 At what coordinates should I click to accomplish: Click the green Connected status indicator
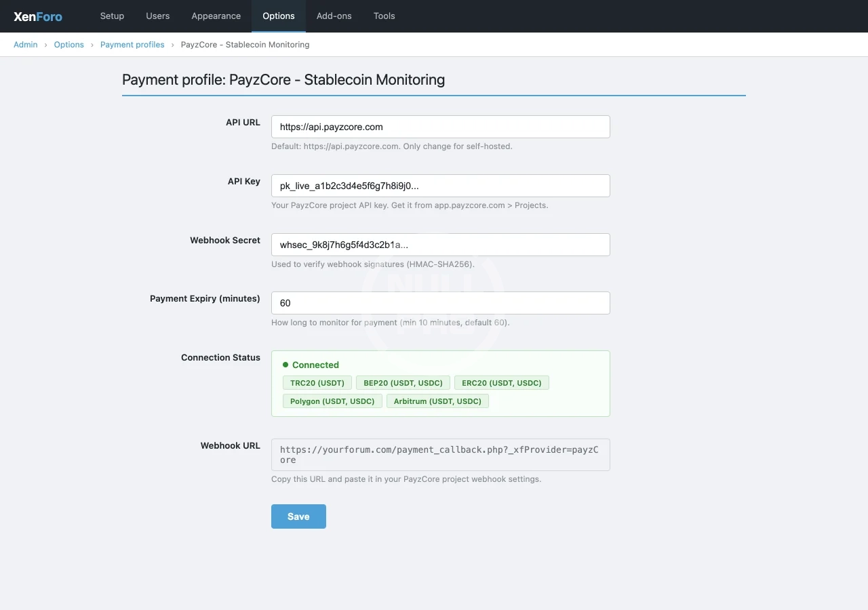click(x=311, y=365)
